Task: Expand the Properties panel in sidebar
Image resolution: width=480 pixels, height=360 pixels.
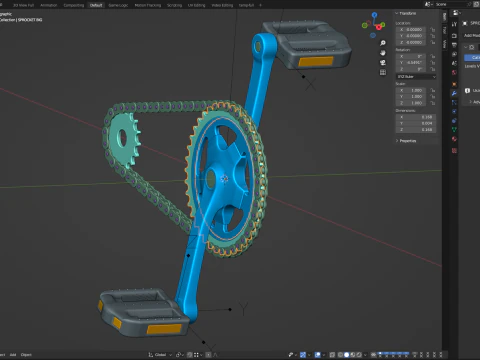Action: (x=397, y=141)
